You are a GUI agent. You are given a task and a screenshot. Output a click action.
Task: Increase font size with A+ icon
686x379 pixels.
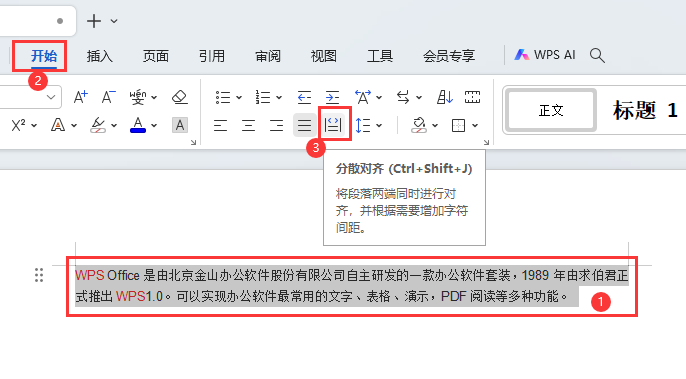pos(80,97)
